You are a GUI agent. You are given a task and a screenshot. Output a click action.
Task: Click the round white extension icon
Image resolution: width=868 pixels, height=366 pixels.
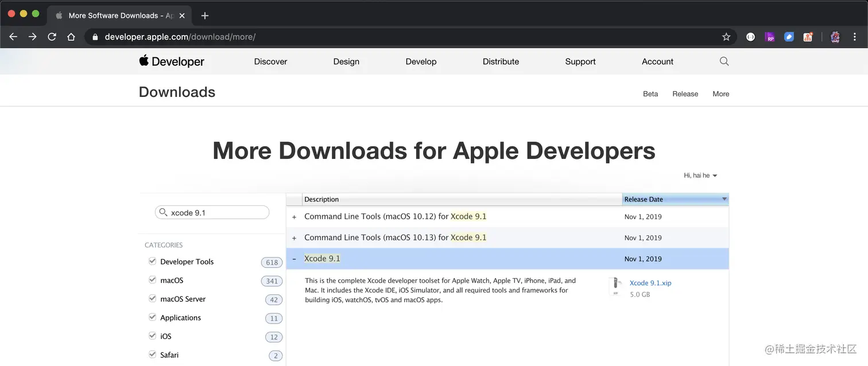(750, 37)
